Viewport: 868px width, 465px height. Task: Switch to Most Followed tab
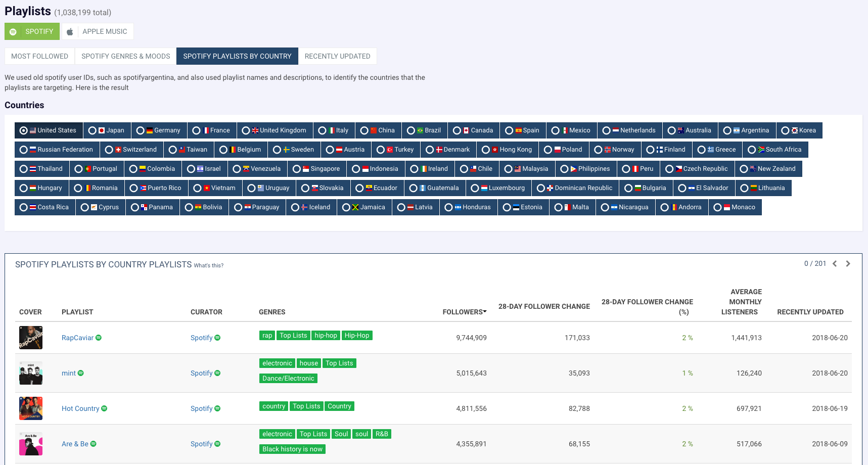(x=40, y=56)
